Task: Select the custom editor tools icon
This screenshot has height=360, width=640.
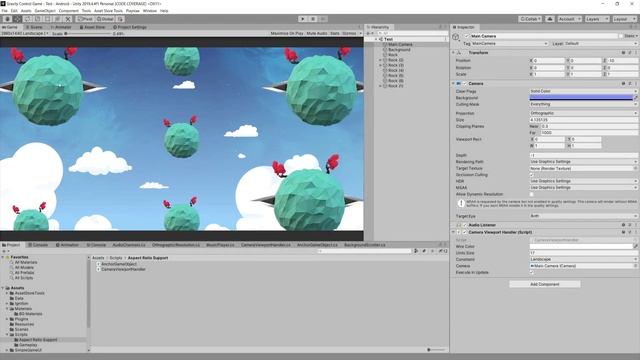Action: pyautogui.click(x=68, y=19)
